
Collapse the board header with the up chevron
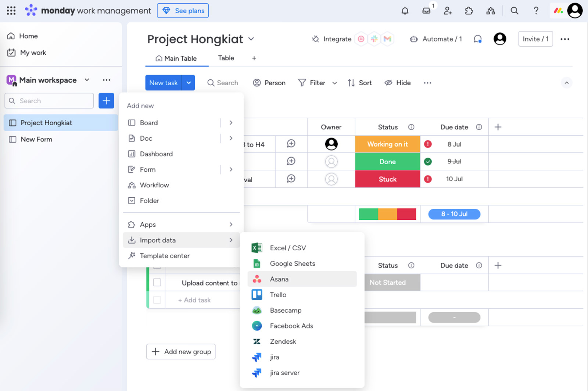pyautogui.click(x=567, y=83)
